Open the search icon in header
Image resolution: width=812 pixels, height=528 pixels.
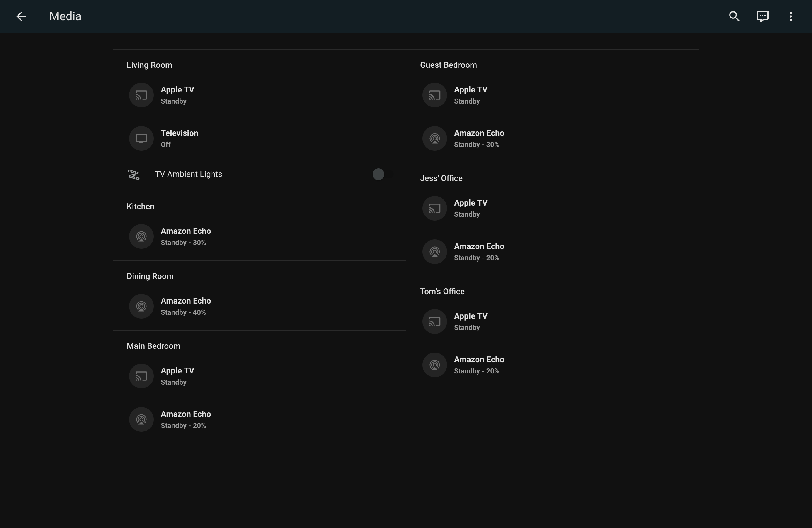tap(734, 16)
